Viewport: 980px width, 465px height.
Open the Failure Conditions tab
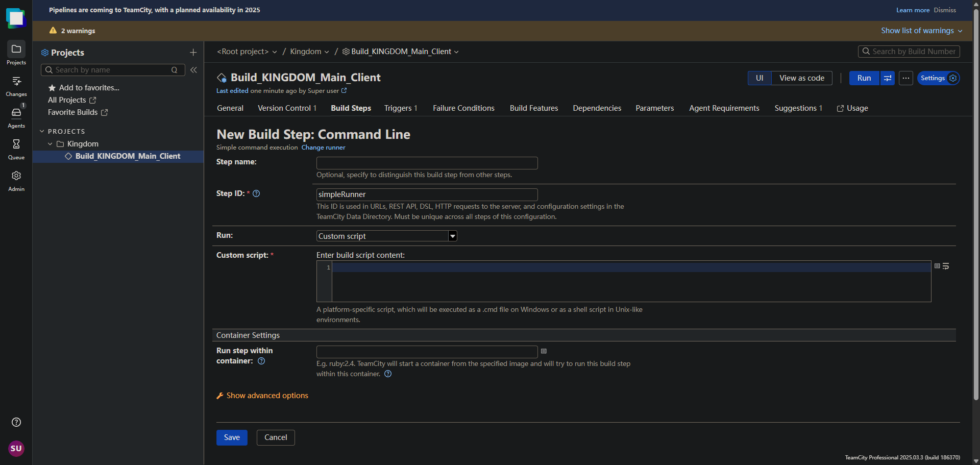pyautogui.click(x=463, y=108)
